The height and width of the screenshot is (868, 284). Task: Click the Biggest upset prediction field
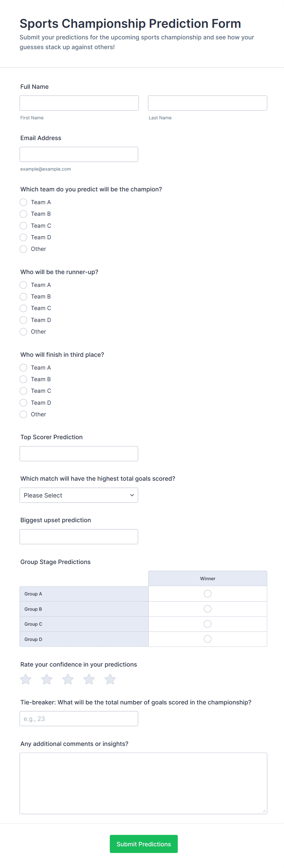[78, 537]
